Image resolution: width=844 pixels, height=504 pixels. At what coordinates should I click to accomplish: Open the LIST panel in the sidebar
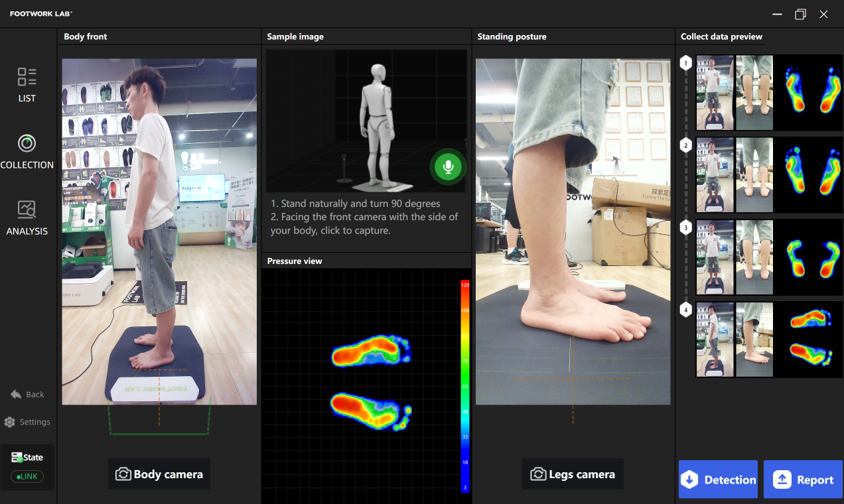[x=27, y=83]
